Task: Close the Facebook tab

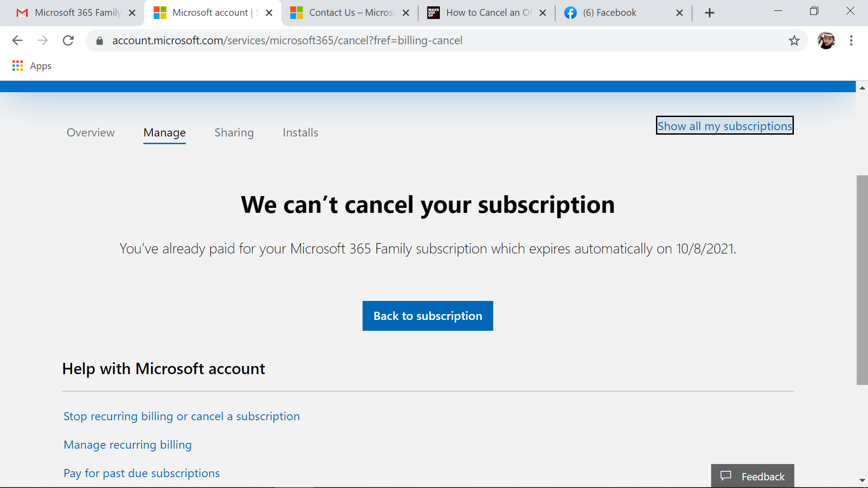Action: [x=679, y=13]
